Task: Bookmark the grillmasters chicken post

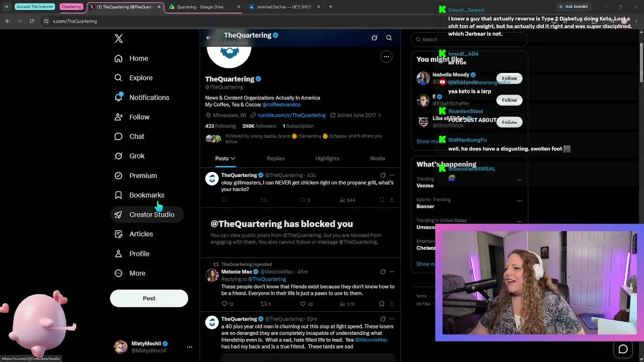Action: point(382,200)
